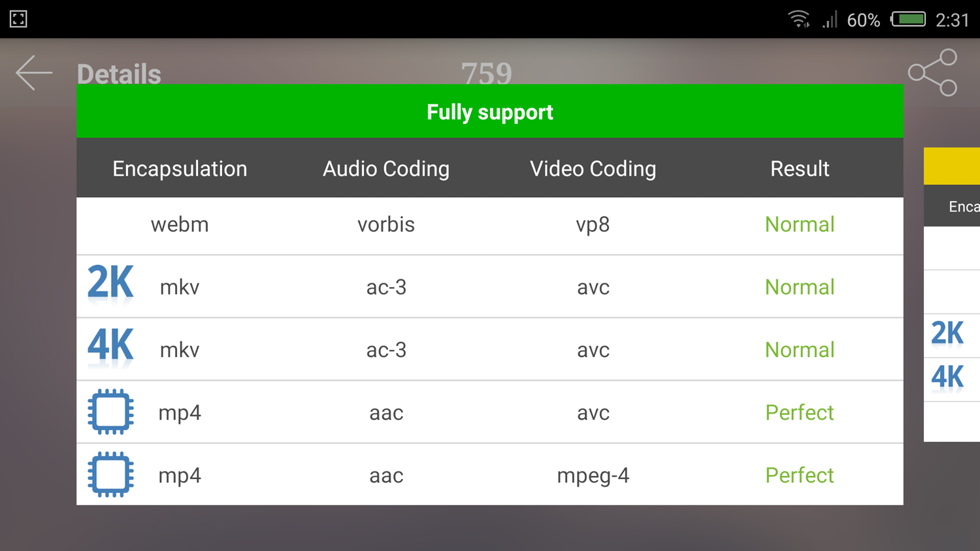
Task: Select the webm vorbis vp8 row
Action: coord(490,225)
